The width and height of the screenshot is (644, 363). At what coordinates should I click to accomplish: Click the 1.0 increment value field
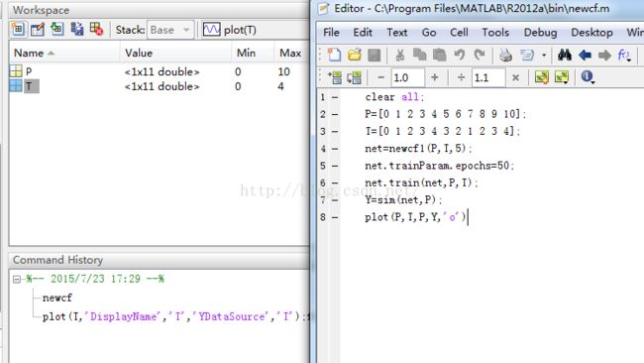(407, 77)
